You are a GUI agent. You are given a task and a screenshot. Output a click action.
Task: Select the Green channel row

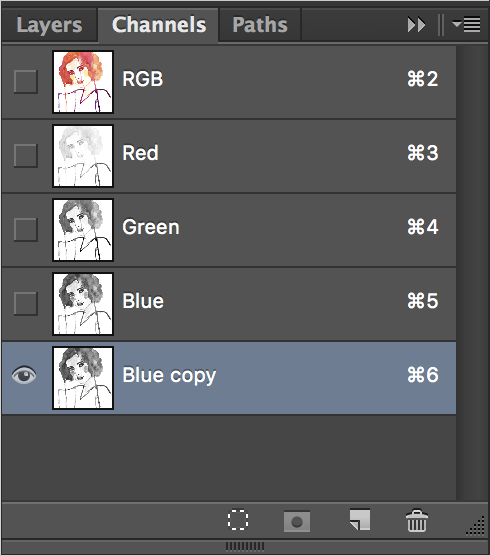[x=229, y=230]
